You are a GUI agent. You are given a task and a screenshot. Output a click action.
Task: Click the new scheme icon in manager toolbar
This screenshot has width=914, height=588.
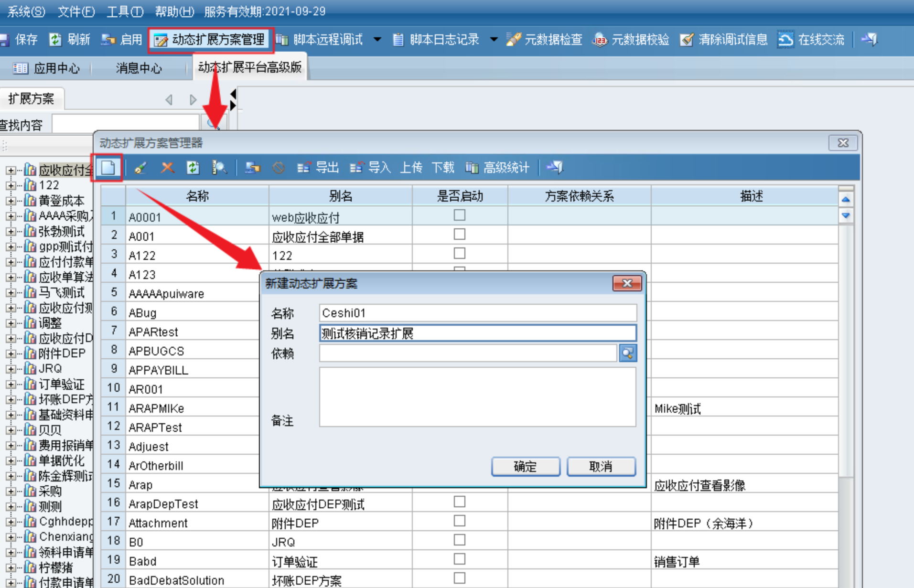tap(108, 168)
